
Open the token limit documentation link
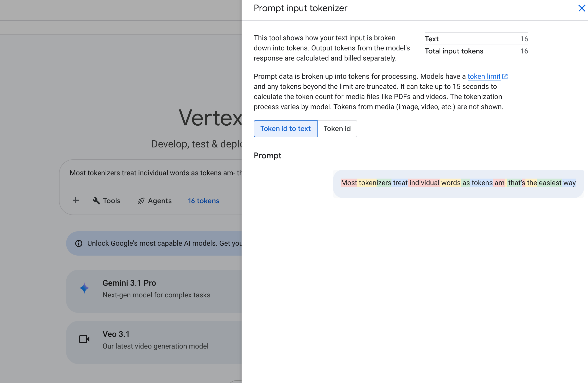pos(484,76)
